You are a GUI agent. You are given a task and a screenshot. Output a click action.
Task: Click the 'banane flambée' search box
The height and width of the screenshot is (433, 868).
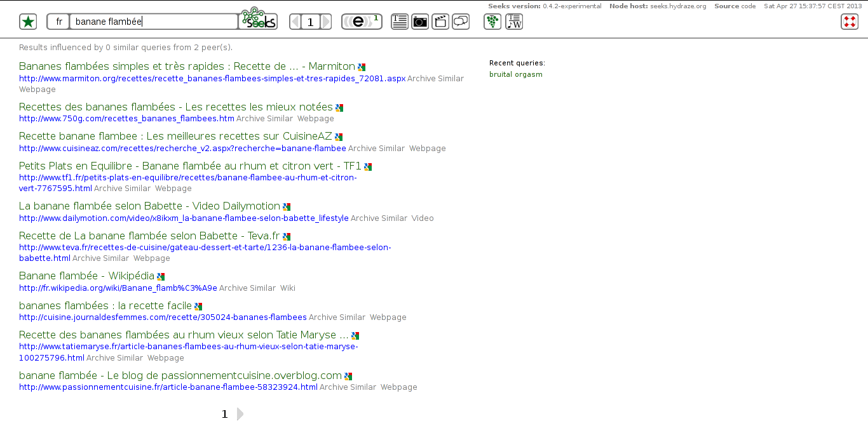click(x=154, y=22)
